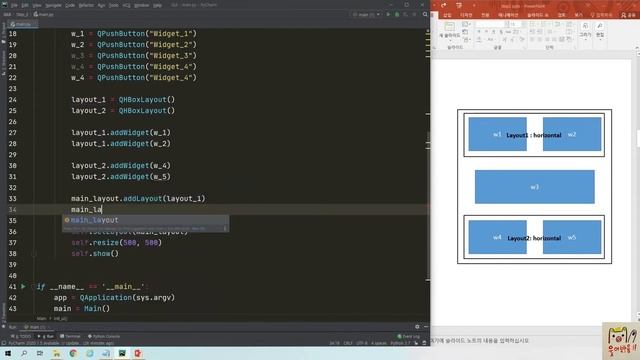Open the Refactor menu in PyCharm
640x360 pixels.
click(86, 5)
